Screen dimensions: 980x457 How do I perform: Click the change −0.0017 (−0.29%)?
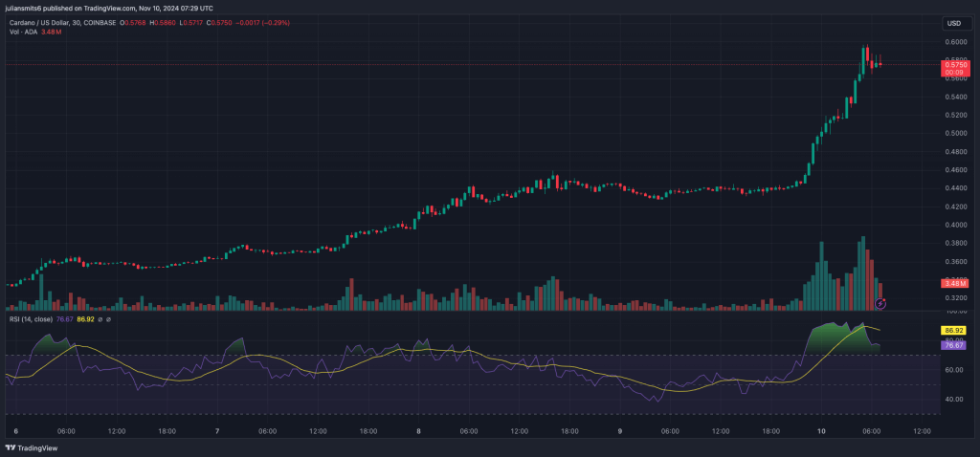point(263,23)
